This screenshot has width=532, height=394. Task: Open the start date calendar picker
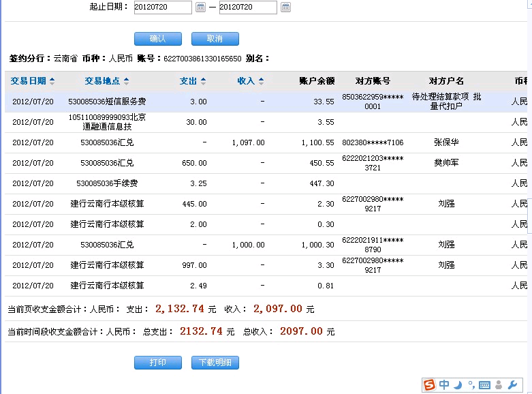[200, 7]
